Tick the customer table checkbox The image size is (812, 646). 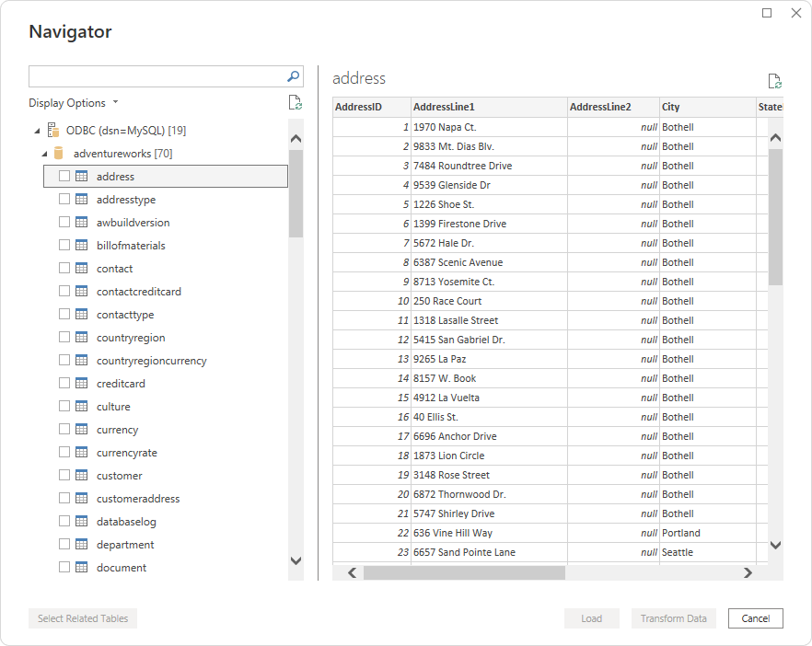(64, 476)
